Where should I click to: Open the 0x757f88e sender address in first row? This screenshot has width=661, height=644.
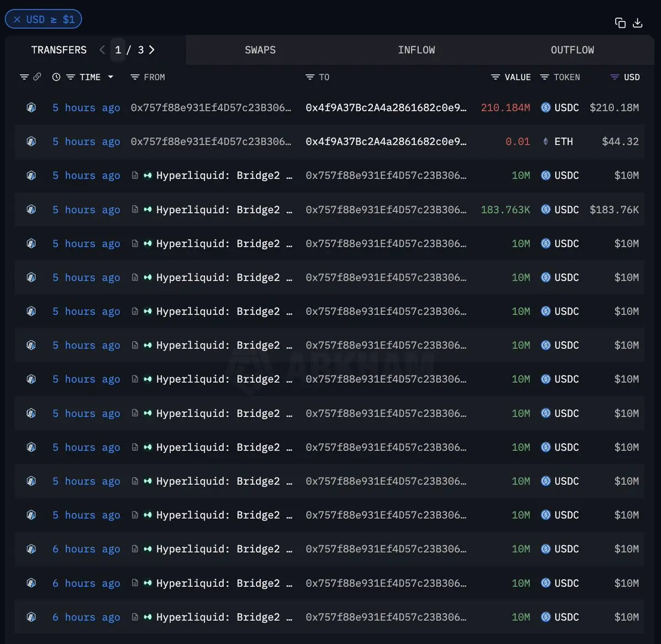[211, 107]
